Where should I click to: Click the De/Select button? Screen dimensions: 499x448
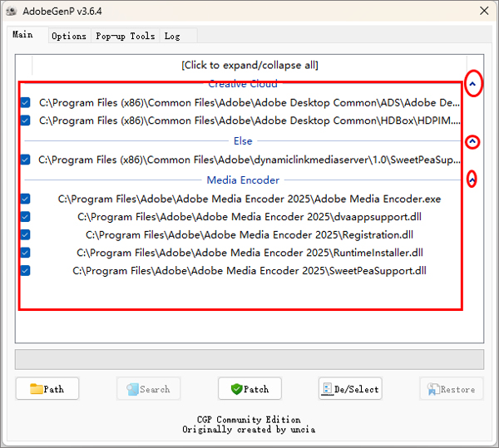coord(350,388)
